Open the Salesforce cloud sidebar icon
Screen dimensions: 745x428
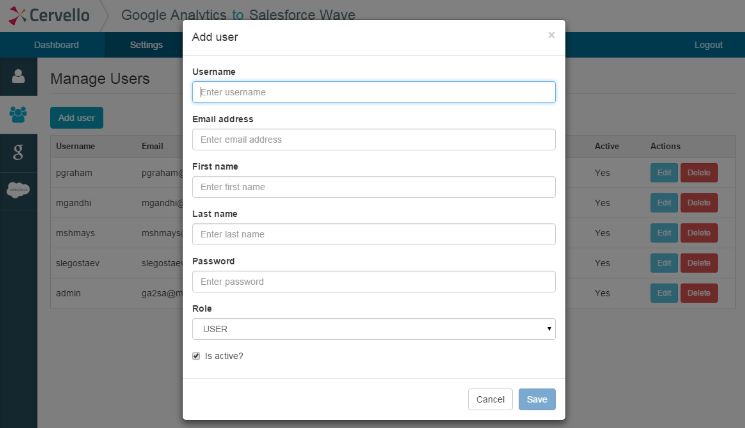pos(18,190)
